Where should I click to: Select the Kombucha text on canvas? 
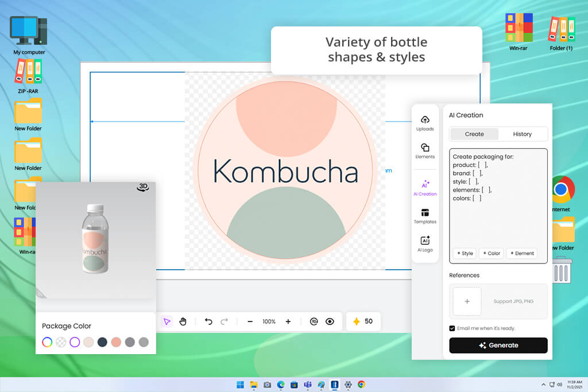[x=285, y=171]
